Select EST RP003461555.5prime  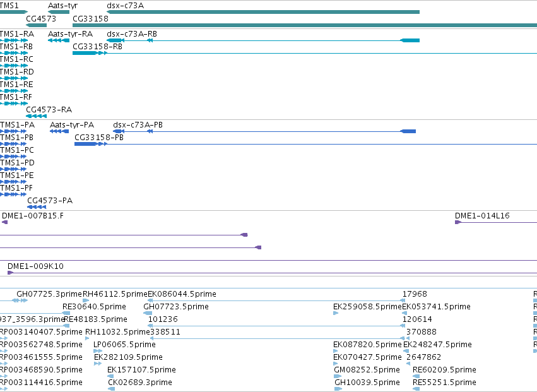[x=41, y=358]
